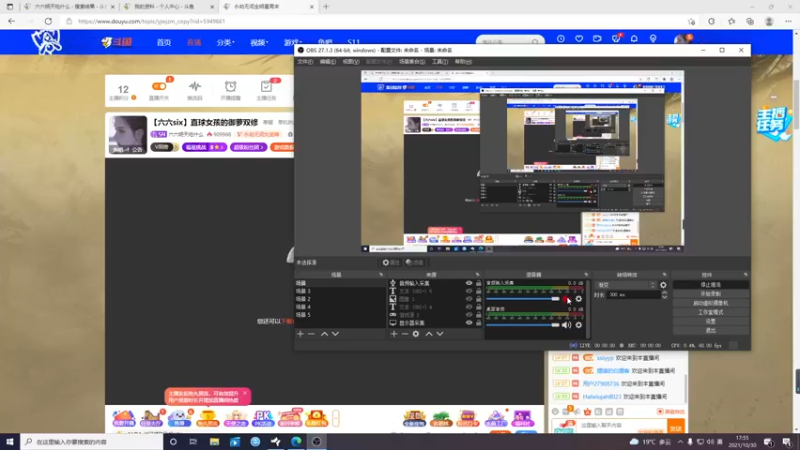This screenshot has width=800, height=450.
Task: Open the 文件(F) menu in OBS
Action: tap(305, 62)
